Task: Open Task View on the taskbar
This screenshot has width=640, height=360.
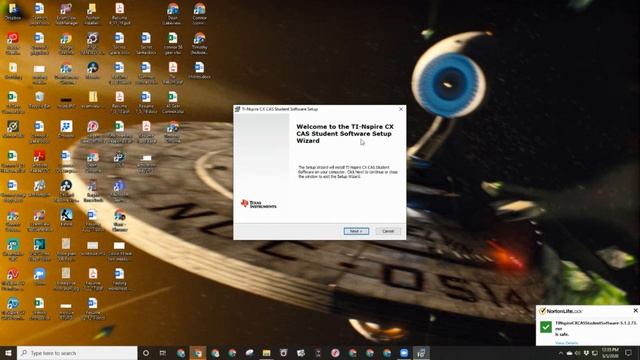Action: 162,353
